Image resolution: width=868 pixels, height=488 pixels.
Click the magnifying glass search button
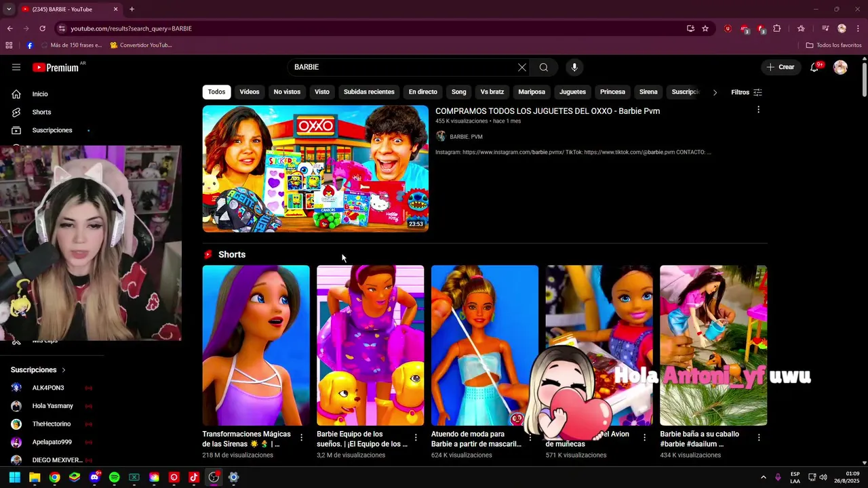(x=544, y=67)
